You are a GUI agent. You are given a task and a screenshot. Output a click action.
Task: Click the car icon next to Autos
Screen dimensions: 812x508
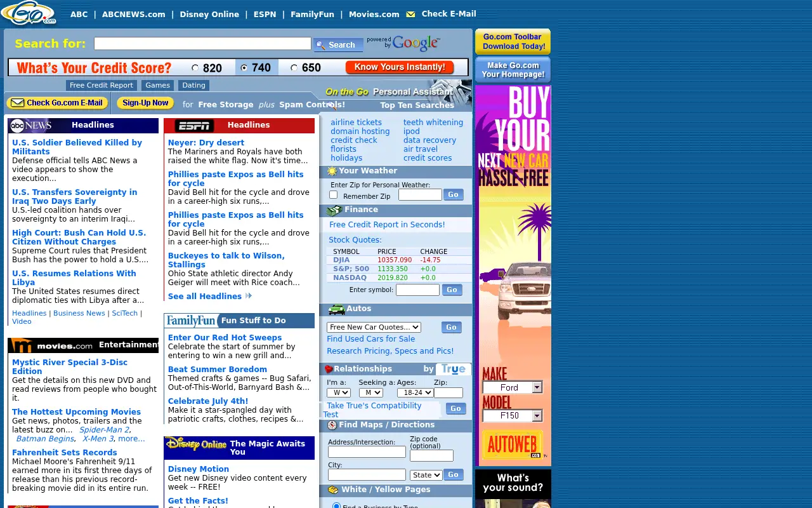[x=336, y=309]
